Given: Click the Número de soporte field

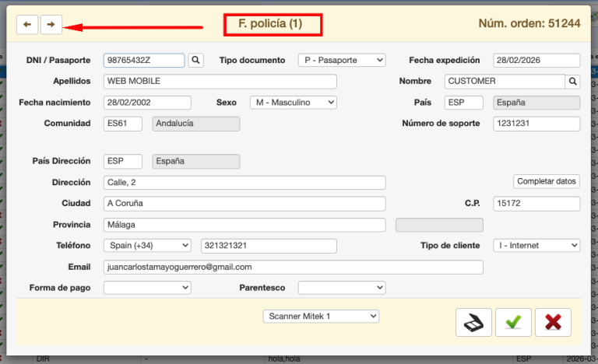Looking at the screenshot, I should tap(536, 124).
